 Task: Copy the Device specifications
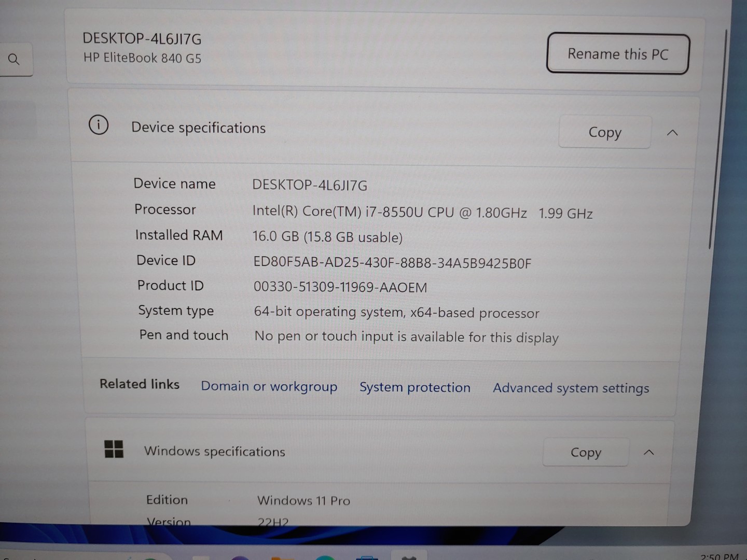coord(605,132)
